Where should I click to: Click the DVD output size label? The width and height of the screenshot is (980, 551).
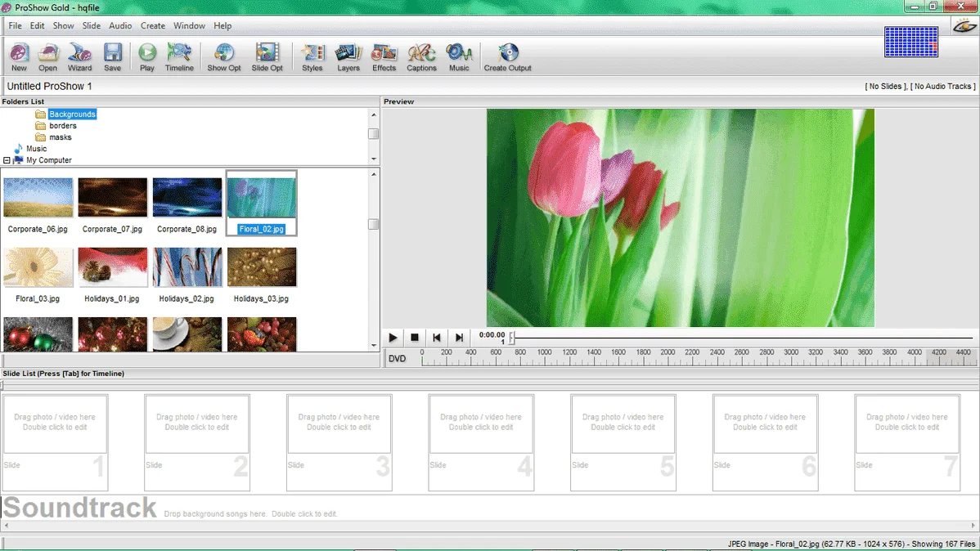[x=397, y=359]
